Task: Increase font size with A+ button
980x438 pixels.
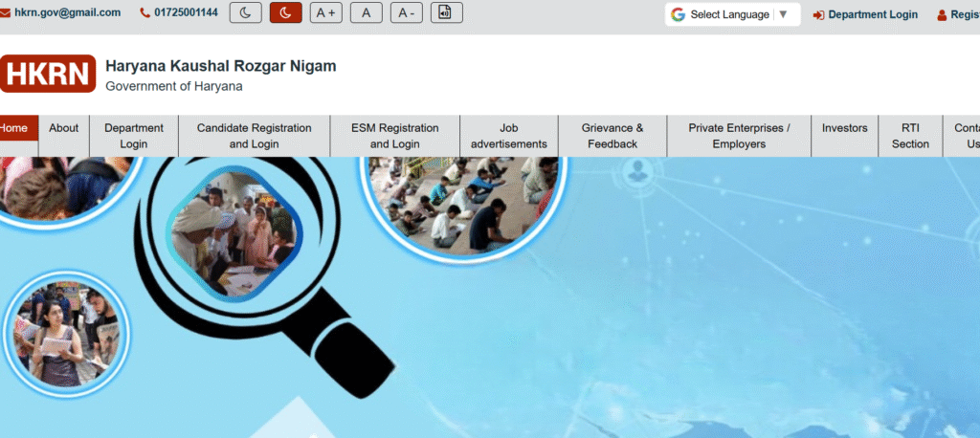Action: (326, 13)
